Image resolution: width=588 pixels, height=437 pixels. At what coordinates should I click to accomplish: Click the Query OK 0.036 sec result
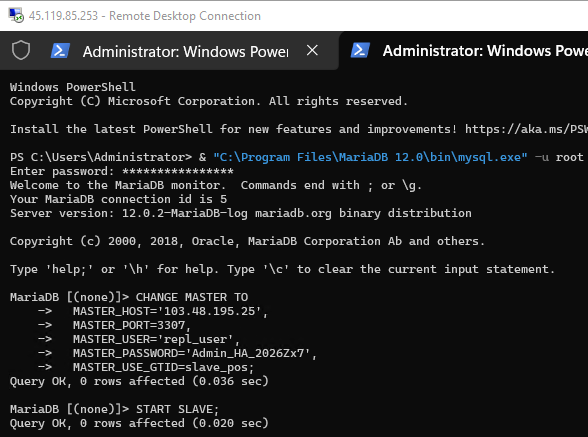(x=139, y=381)
